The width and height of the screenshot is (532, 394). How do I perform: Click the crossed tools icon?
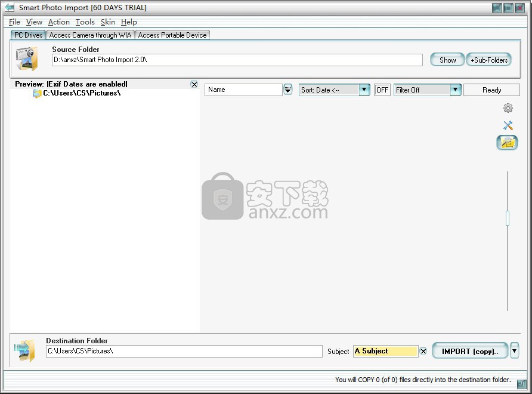[508, 125]
